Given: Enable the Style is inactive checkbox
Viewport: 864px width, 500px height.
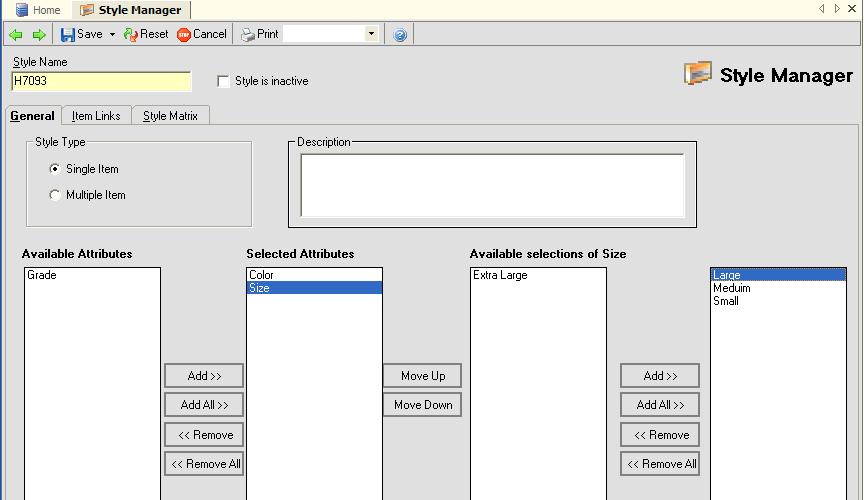Looking at the screenshot, I should pyautogui.click(x=223, y=81).
